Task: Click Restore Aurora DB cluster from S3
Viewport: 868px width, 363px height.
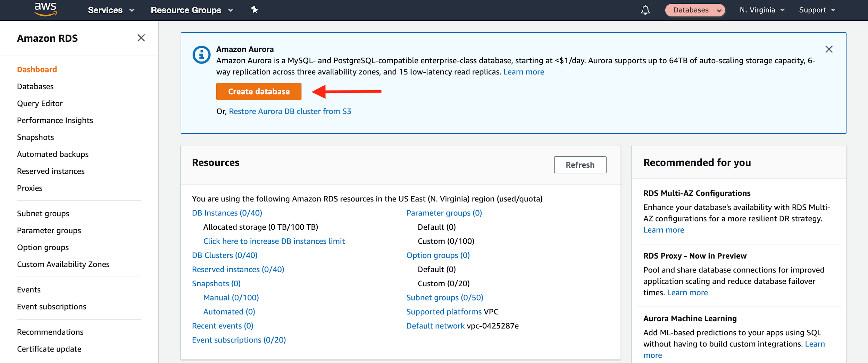Action: (290, 111)
